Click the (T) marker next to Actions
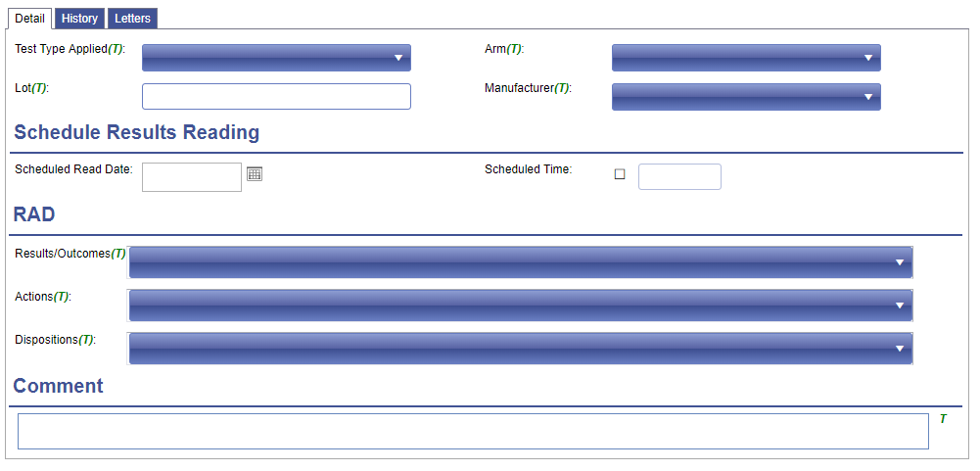980x471 pixels. coord(62,297)
